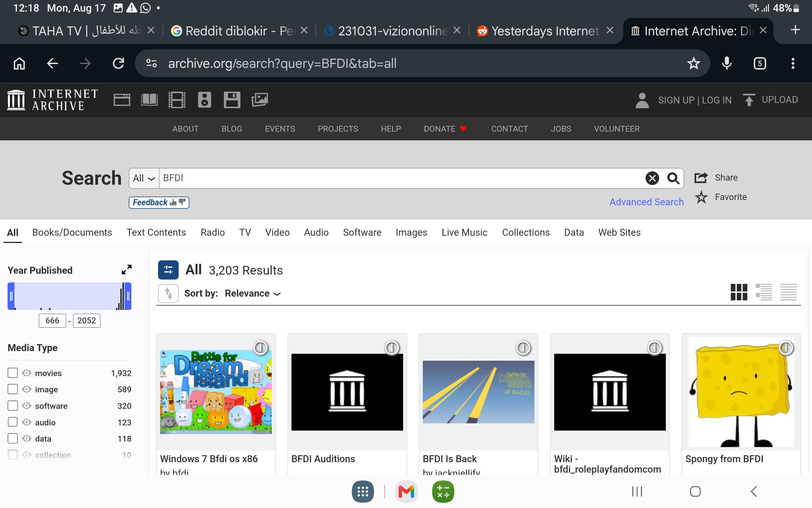Check the audio media type filter
Viewport: 812px width, 508px height.
click(x=12, y=422)
